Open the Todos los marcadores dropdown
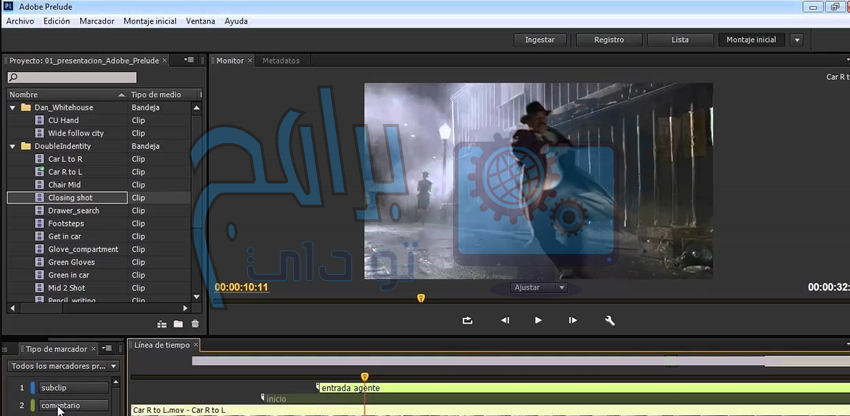850x416 pixels. click(x=63, y=367)
